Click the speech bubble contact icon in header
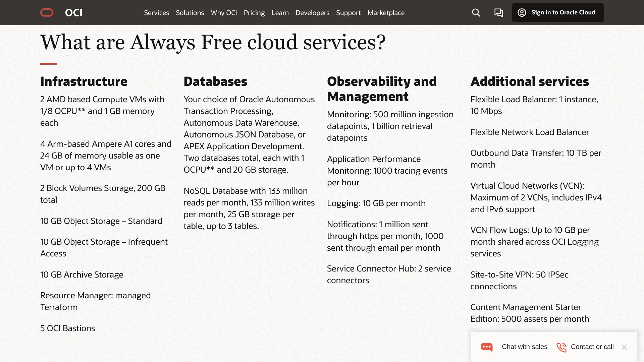The image size is (644, 362). 498,12
